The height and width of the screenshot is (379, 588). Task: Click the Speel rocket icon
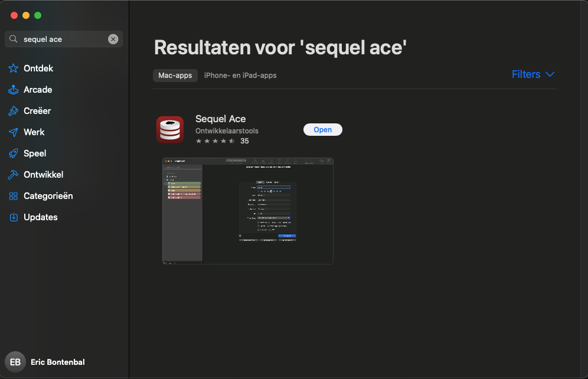[x=14, y=153]
